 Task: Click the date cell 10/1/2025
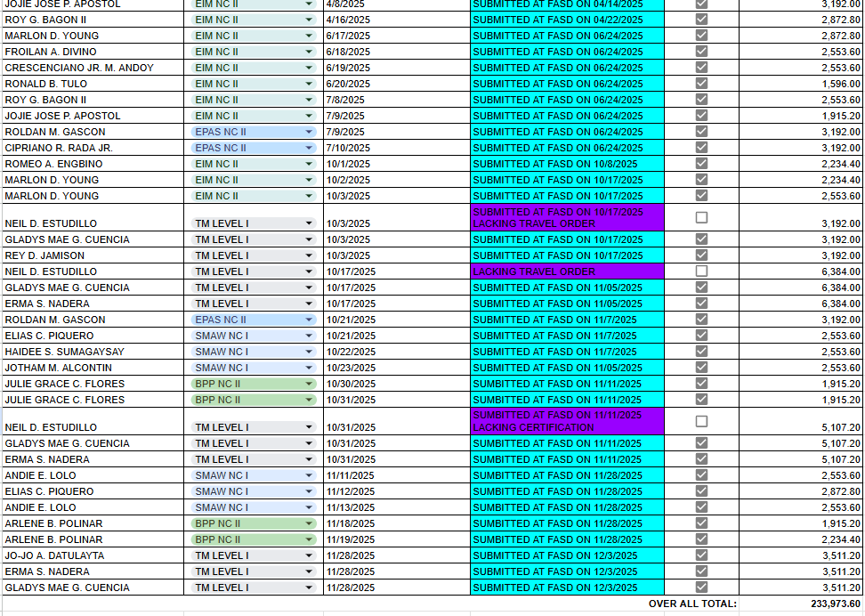[x=397, y=164]
